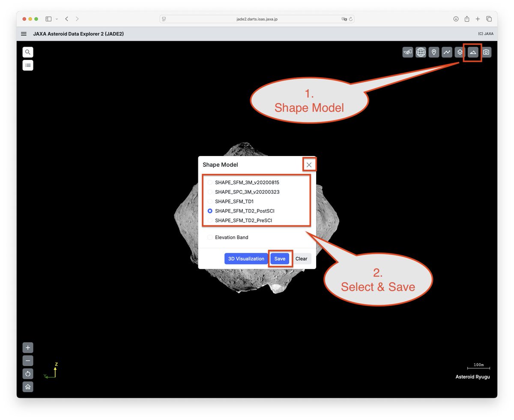Image resolution: width=514 pixels, height=420 pixels.
Task: Click the camera screenshot icon
Action: (486, 52)
